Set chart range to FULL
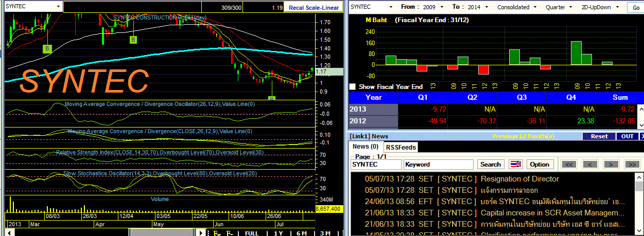The width and height of the screenshot is (644, 236). (252, 233)
